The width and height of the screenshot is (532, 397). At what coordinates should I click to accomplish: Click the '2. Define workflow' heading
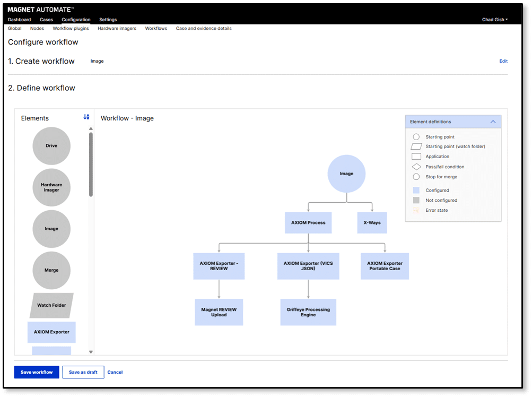[41, 88]
